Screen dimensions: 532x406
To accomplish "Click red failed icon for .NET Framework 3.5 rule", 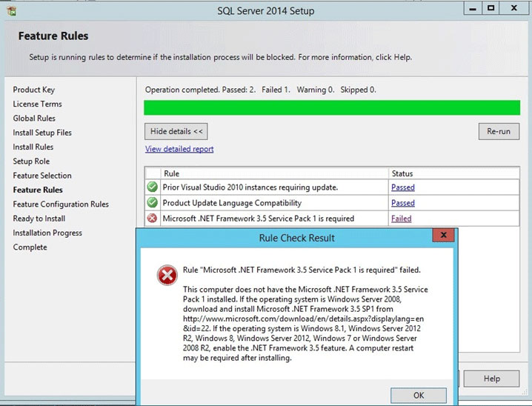I will click(x=153, y=218).
